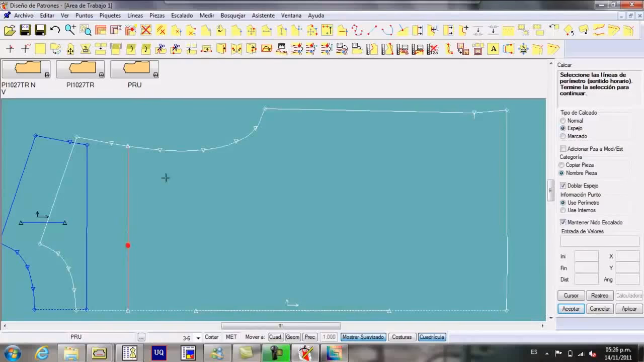Open the Bosquejar menu
This screenshot has width=644, height=362.
(x=233, y=16)
